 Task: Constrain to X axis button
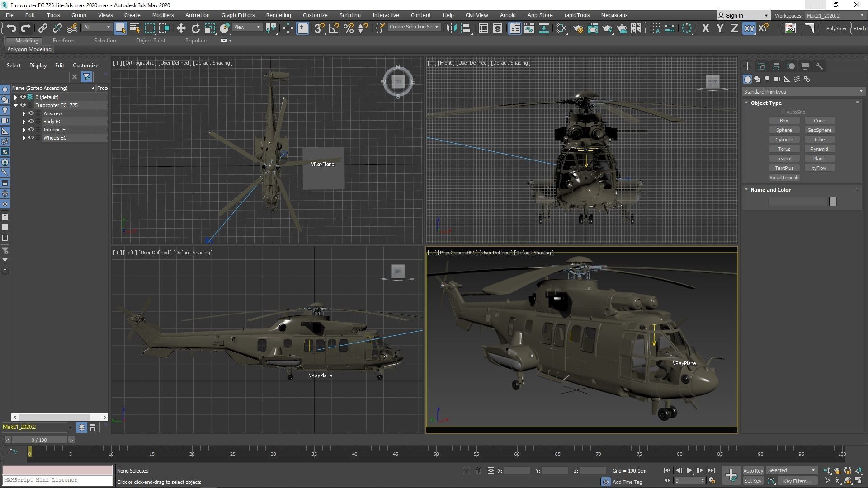[x=705, y=28]
